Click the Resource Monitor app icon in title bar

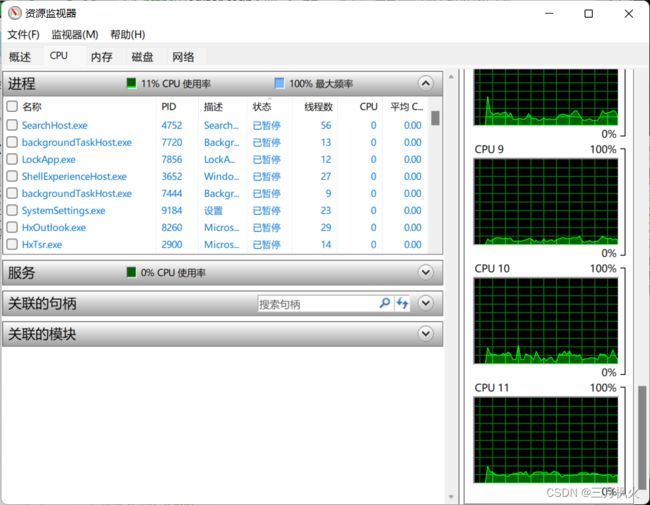pyautogui.click(x=15, y=13)
